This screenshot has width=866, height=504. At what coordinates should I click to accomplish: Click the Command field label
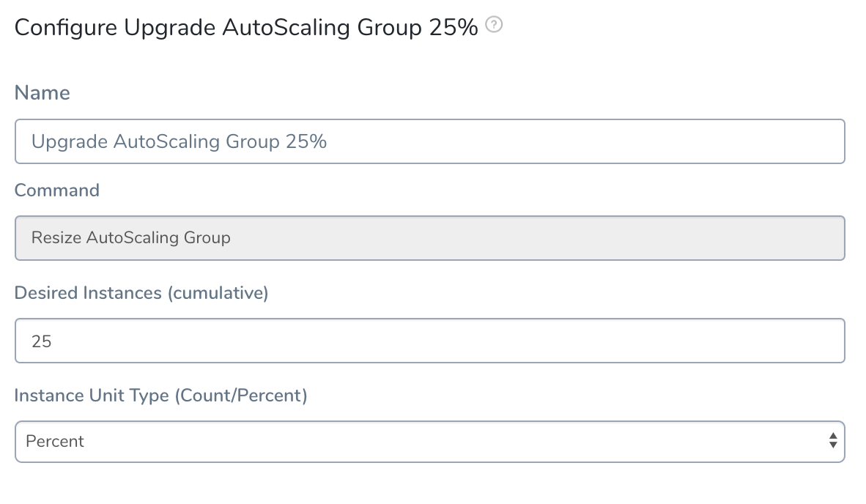tap(57, 190)
